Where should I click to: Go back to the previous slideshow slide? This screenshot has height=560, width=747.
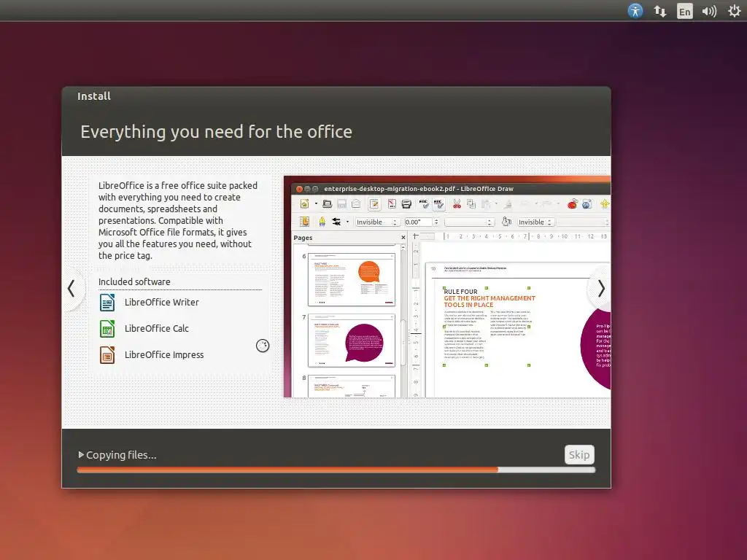(x=71, y=288)
